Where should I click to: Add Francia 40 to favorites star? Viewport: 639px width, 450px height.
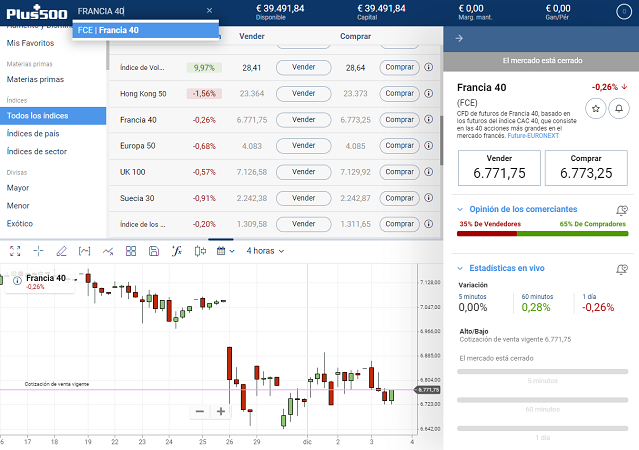coord(595,108)
